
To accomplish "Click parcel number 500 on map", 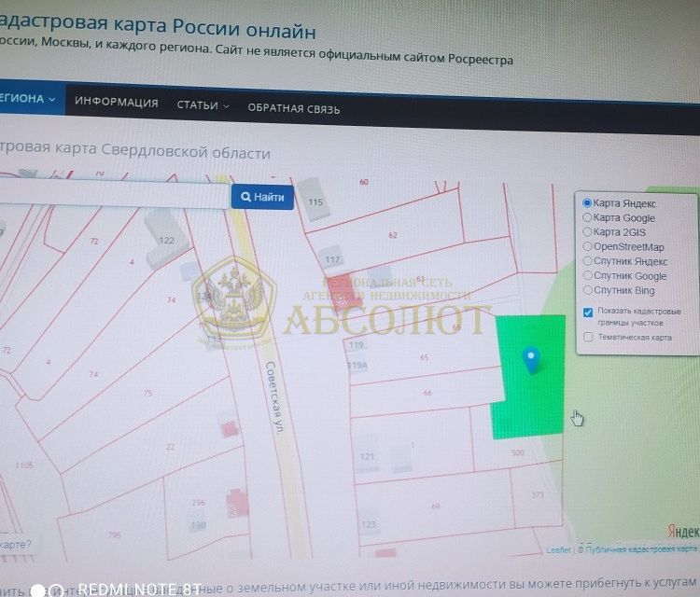I will (x=517, y=452).
